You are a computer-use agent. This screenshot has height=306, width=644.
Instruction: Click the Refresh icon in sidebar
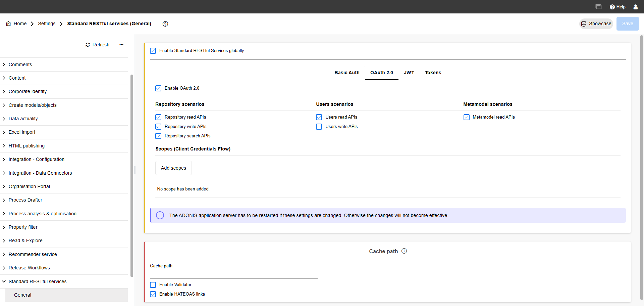88,45
